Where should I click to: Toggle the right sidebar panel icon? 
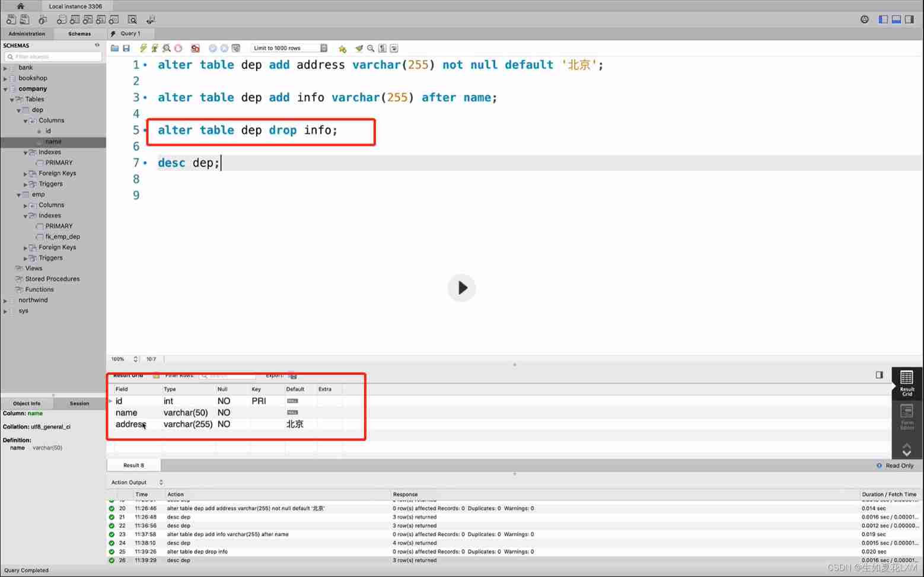click(909, 20)
